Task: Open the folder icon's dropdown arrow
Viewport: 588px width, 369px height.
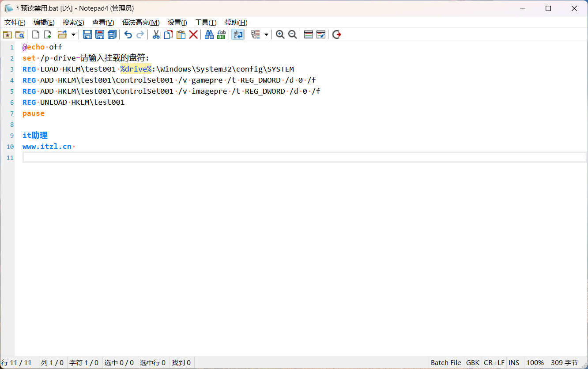Action: click(x=73, y=34)
